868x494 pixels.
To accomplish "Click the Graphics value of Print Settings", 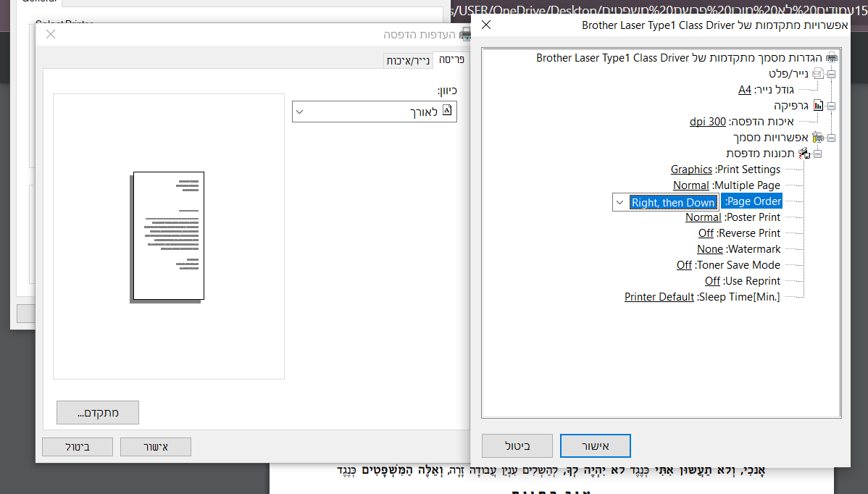I will click(691, 169).
